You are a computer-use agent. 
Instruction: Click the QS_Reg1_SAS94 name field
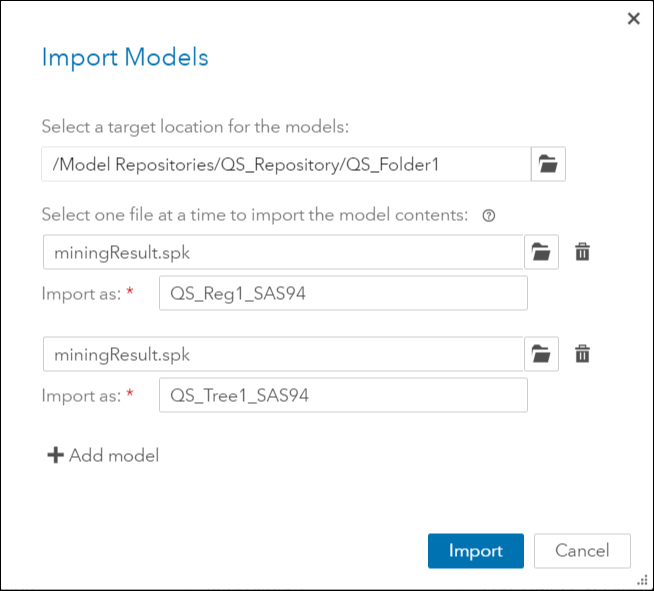(x=342, y=294)
